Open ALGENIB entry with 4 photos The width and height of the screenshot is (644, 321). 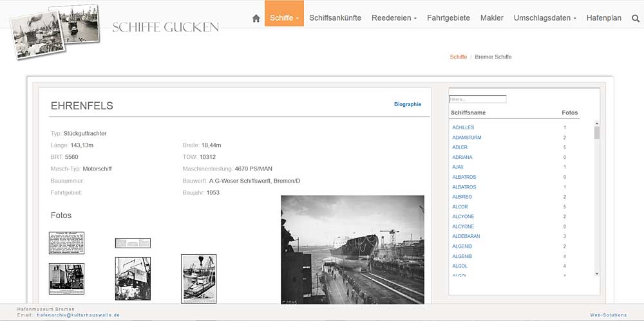pyautogui.click(x=462, y=256)
